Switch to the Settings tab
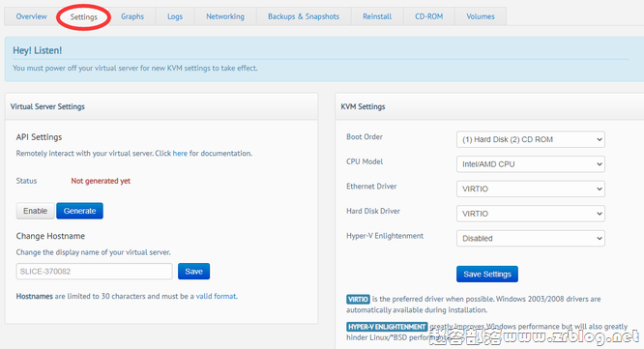 [83, 16]
